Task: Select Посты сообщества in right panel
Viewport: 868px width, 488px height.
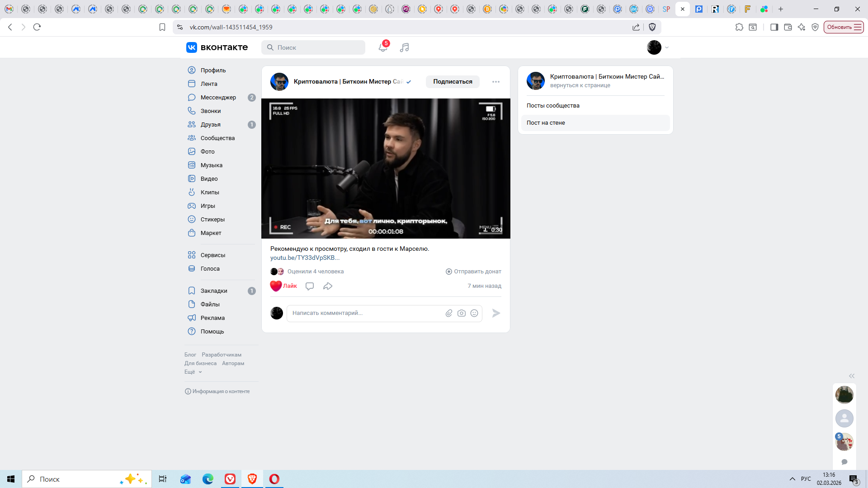Action: (x=553, y=105)
